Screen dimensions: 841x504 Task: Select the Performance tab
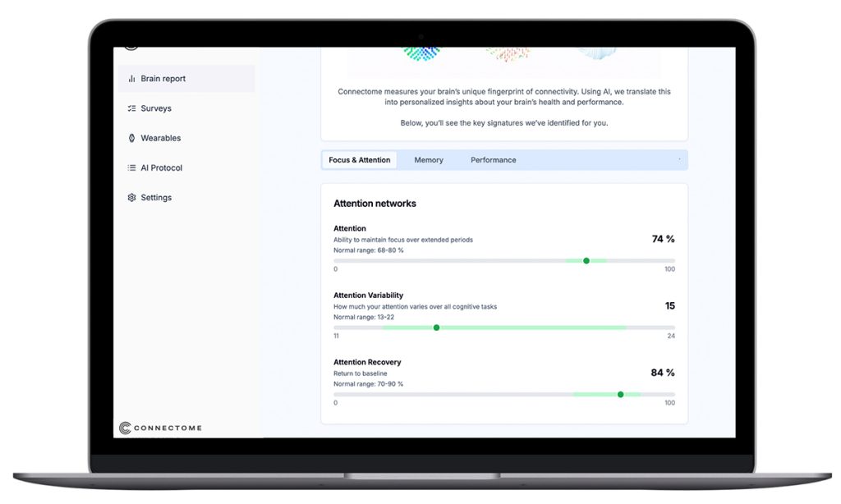pyautogui.click(x=493, y=160)
